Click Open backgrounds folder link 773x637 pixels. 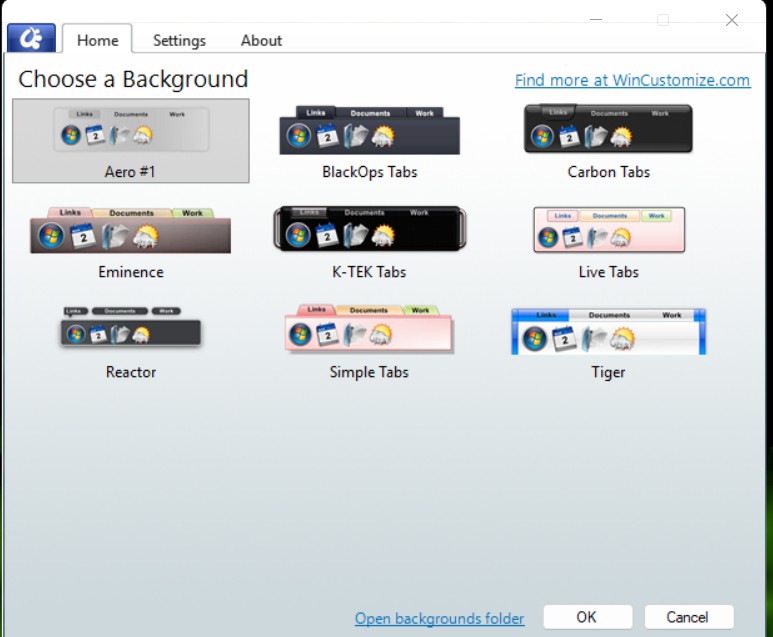click(x=439, y=619)
